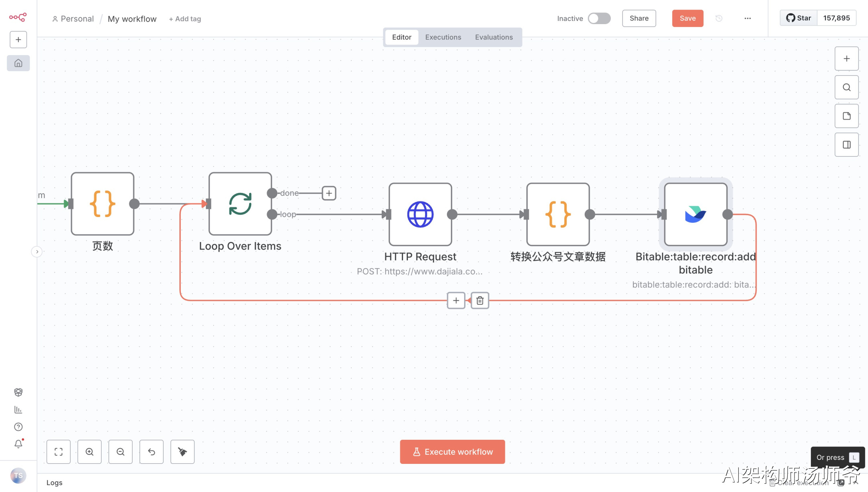The height and width of the screenshot is (492, 868).
Task: Add a sticky note to canvas
Action: coord(847,116)
